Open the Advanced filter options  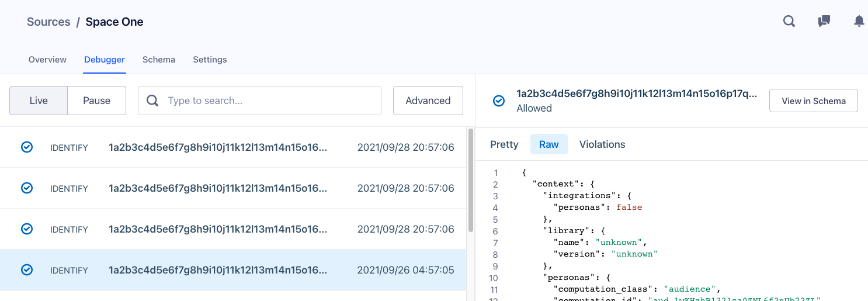tap(428, 101)
